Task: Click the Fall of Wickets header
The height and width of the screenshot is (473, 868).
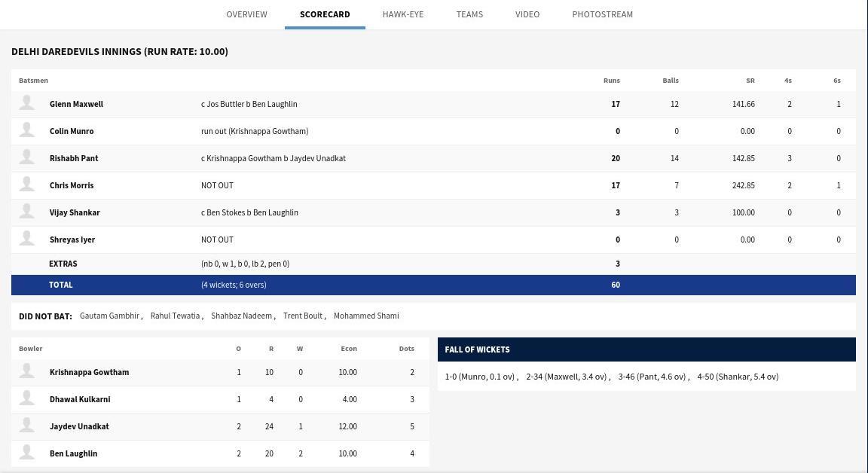Action: point(646,349)
